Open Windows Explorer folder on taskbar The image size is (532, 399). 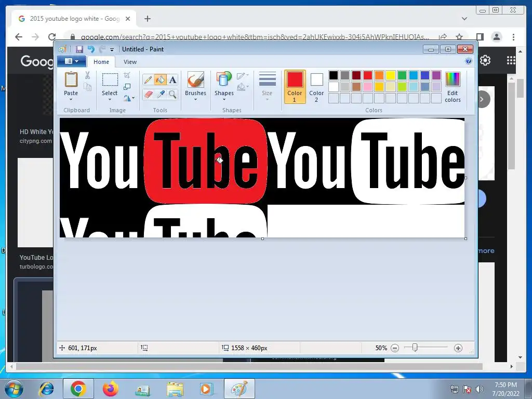175,389
